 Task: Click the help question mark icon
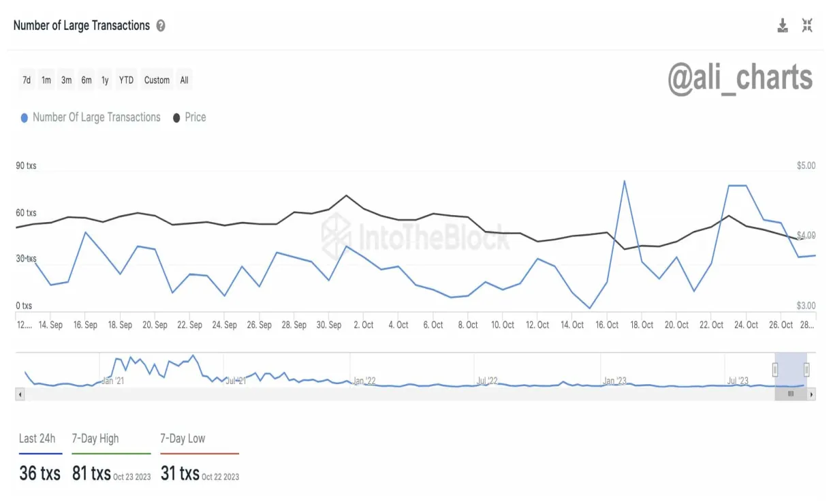click(x=161, y=26)
